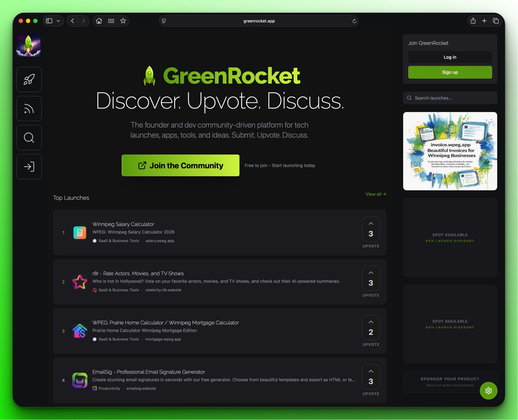Toggle the browser sidebar panel

pyautogui.click(x=49, y=21)
